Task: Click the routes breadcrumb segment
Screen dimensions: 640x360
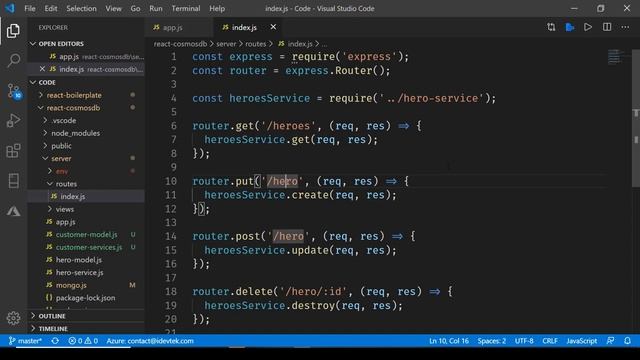Action: tap(256, 44)
